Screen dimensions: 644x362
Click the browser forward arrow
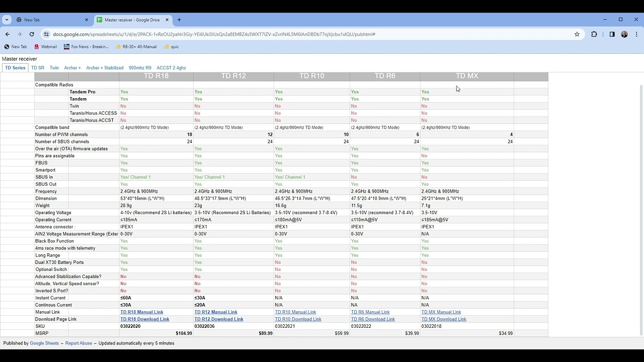click(20, 34)
